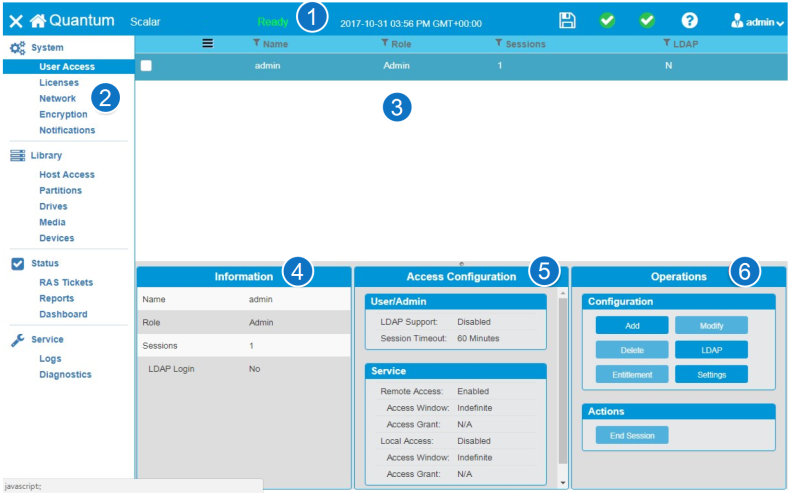Viewport: 792px width, 501px height.
Task: Open the table column menu hamburger icon
Action: pos(208,43)
